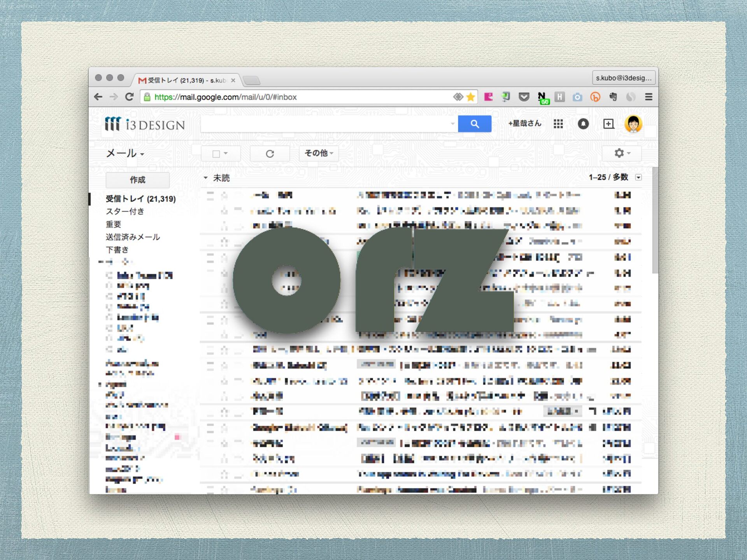
Task: Star the first email in the list
Action: tap(224, 195)
